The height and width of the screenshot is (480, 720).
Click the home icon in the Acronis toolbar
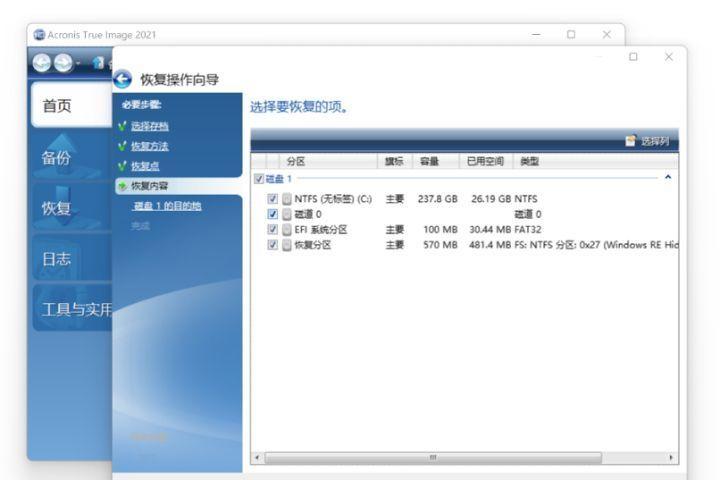(x=98, y=62)
